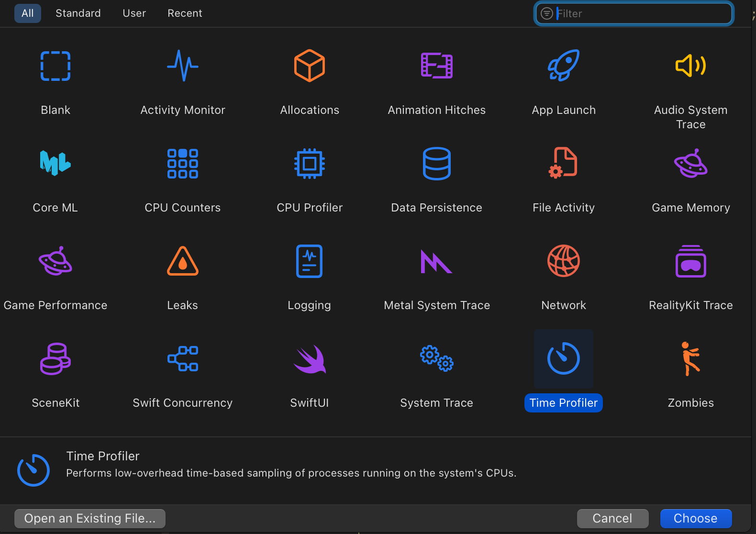This screenshot has width=756, height=534.
Task: Open the Recent templates tab
Action: 185,13
